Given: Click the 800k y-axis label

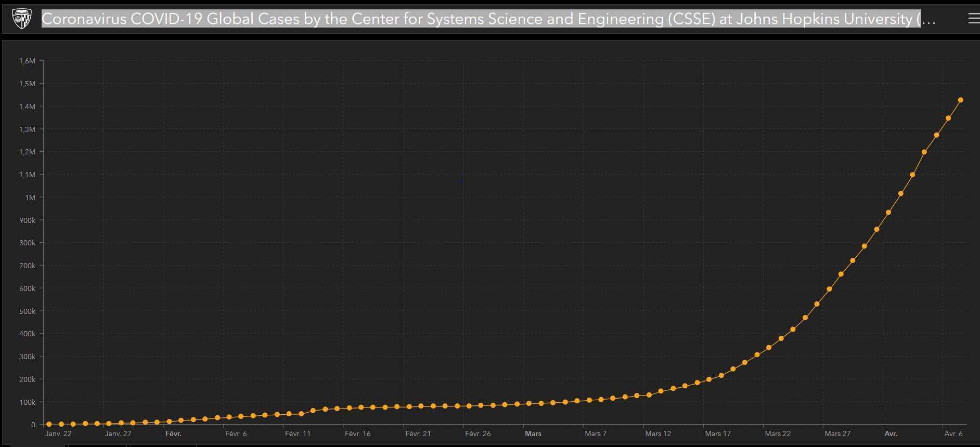Looking at the screenshot, I should click(27, 243).
